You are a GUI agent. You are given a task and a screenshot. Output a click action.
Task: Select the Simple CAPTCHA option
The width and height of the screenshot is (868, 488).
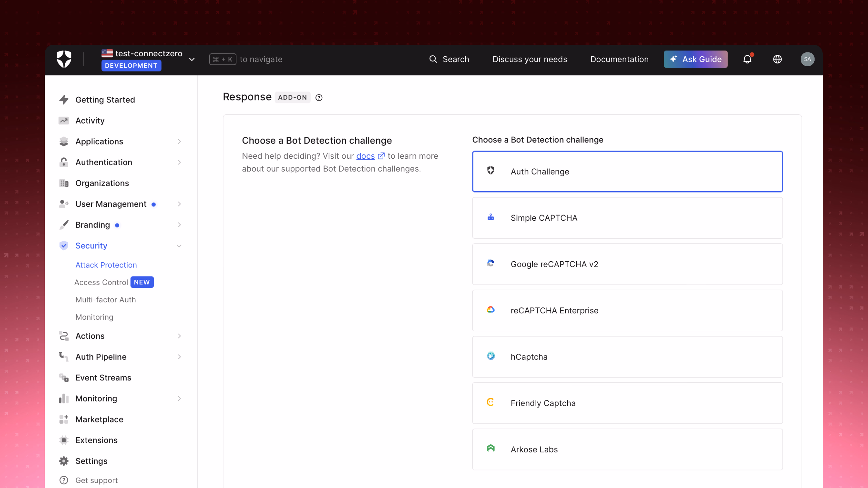coord(627,218)
